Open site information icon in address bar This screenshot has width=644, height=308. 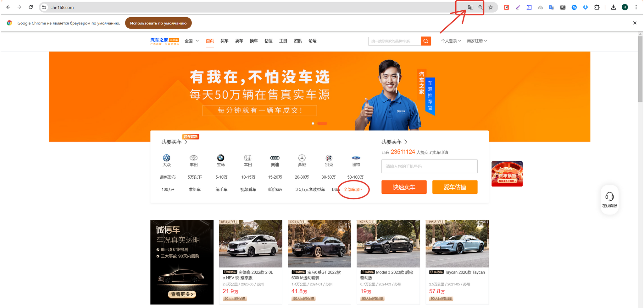[44, 7]
